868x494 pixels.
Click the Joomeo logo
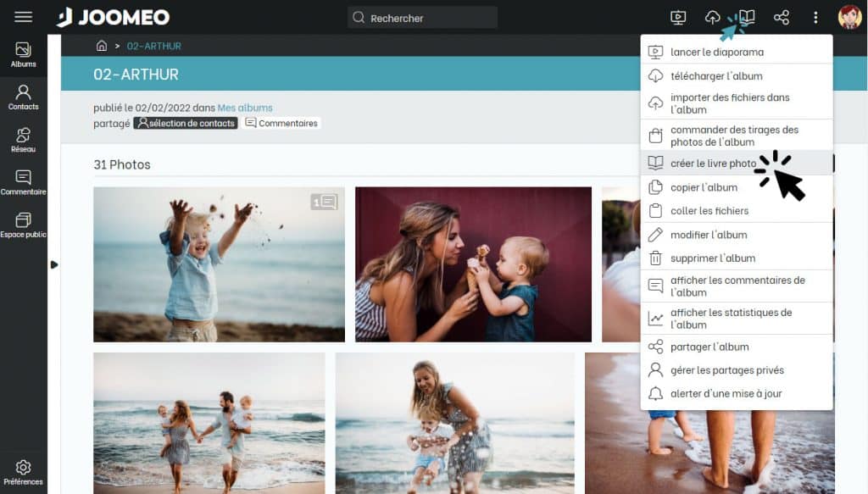[113, 17]
